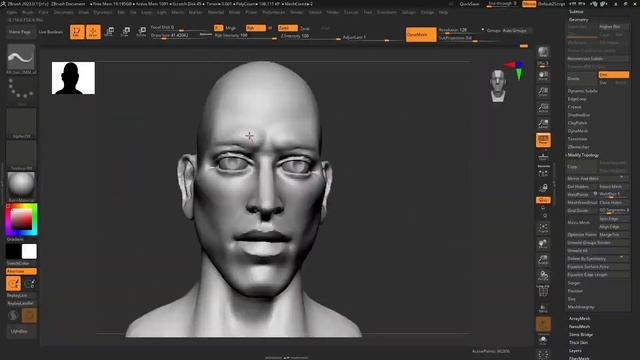Click the Mirror And Weld button
640x360 pixels.
click(x=598, y=178)
